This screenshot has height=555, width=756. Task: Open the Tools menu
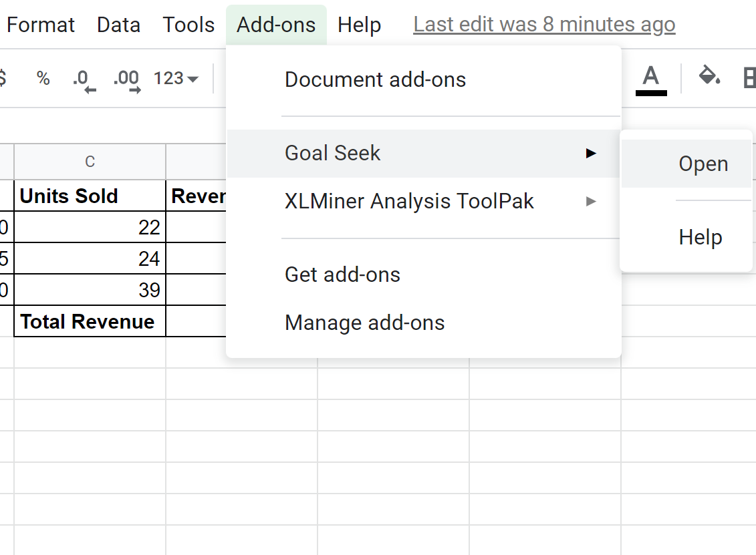(188, 25)
